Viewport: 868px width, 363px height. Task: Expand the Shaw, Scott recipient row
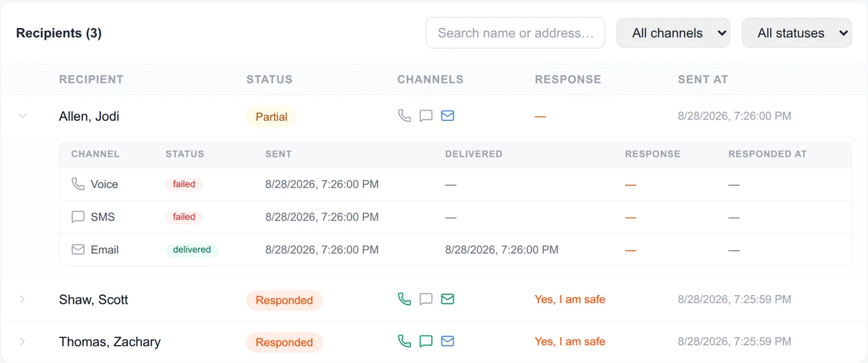click(x=22, y=299)
